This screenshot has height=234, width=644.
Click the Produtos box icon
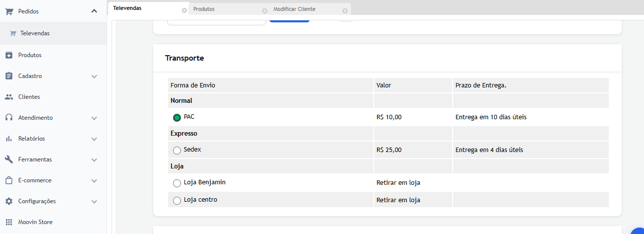(x=9, y=55)
